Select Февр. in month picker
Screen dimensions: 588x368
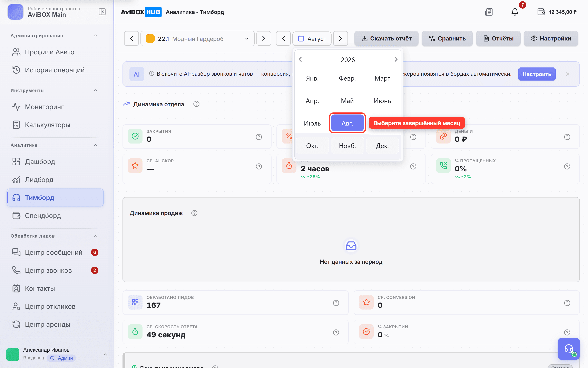(347, 78)
